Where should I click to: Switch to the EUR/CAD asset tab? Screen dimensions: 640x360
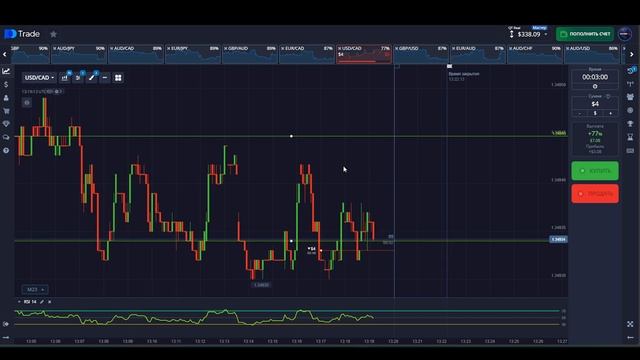307,54
